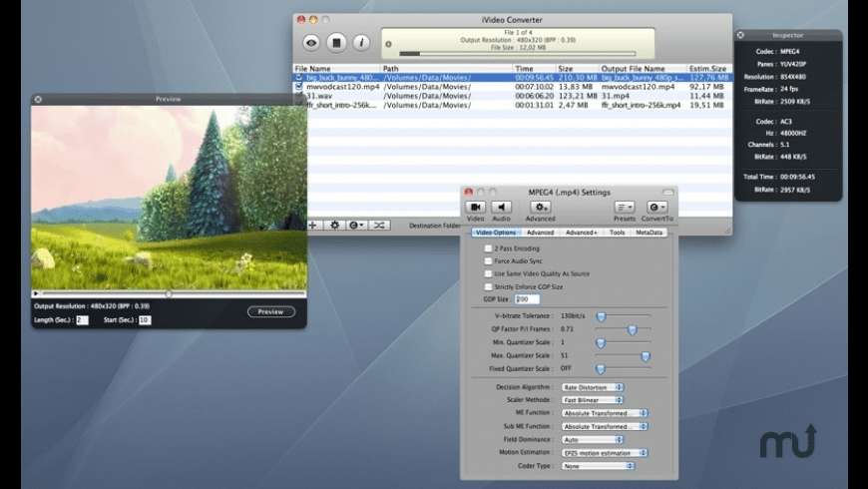This screenshot has width=868, height=489.
Task: Click the plus icon to add files
Action: coord(313,226)
